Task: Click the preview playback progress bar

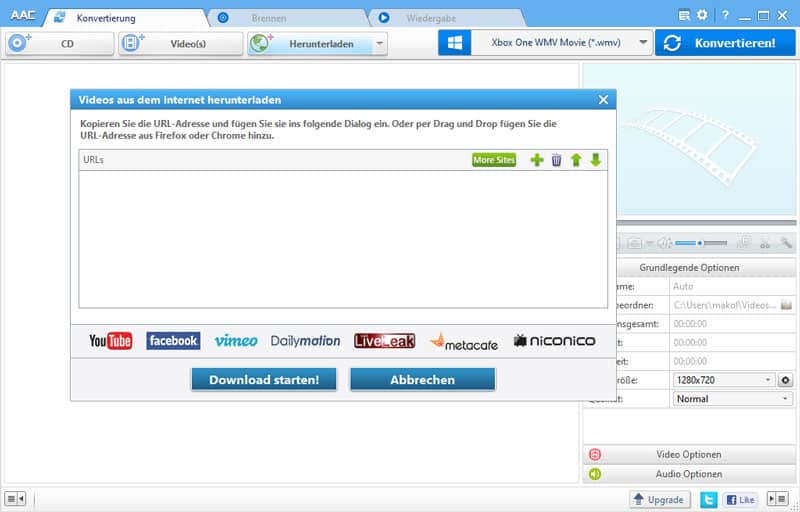Action: click(706, 223)
